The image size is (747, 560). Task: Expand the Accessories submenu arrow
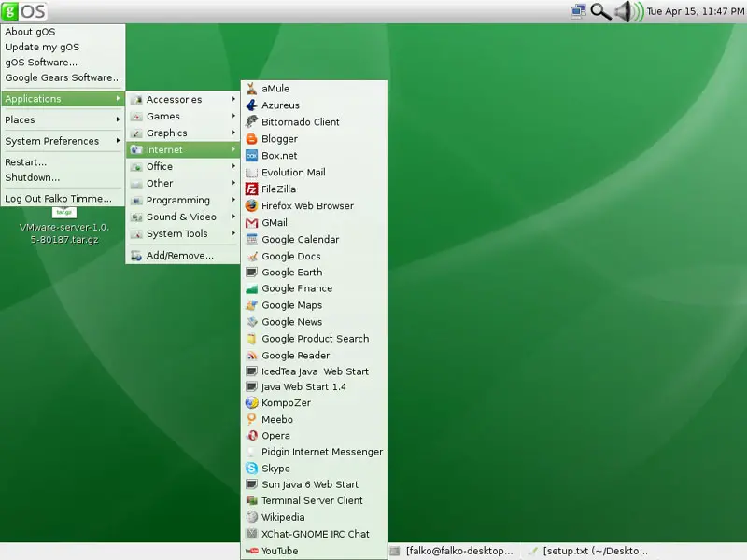point(233,99)
